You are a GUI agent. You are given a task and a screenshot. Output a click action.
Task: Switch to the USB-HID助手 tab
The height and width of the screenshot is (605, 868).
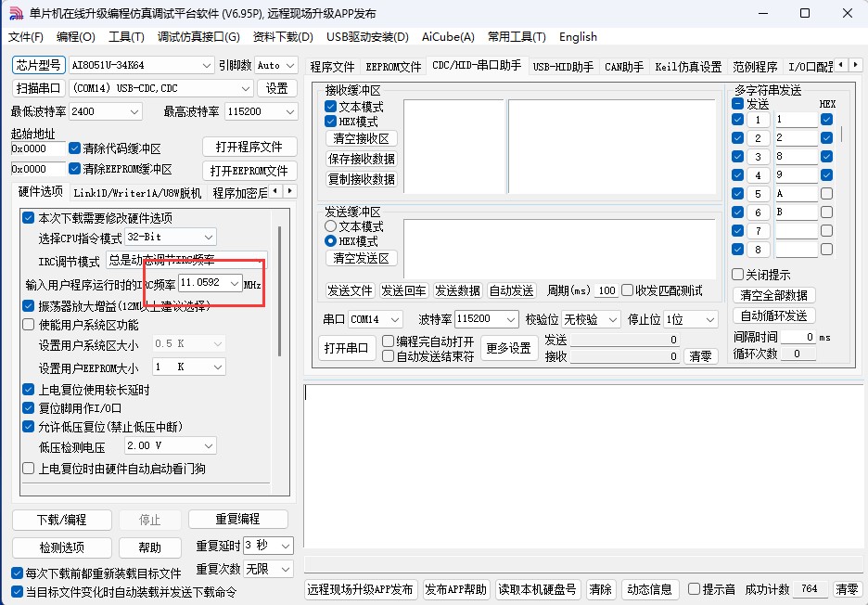pos(563,67)
